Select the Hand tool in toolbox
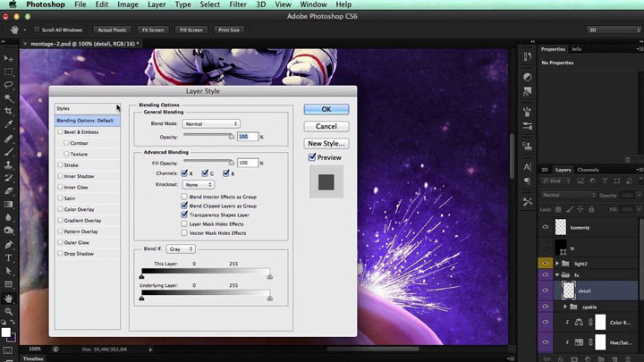The width and height of the screenshot is (644, 362). pyautogui.click(x=8, y=299)
